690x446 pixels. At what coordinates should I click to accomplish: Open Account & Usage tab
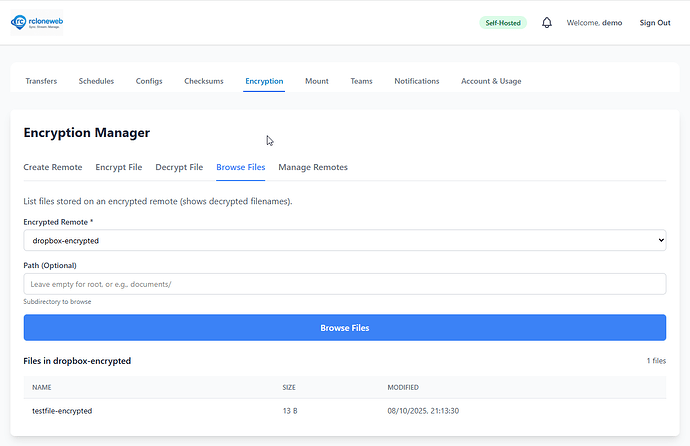491,81
